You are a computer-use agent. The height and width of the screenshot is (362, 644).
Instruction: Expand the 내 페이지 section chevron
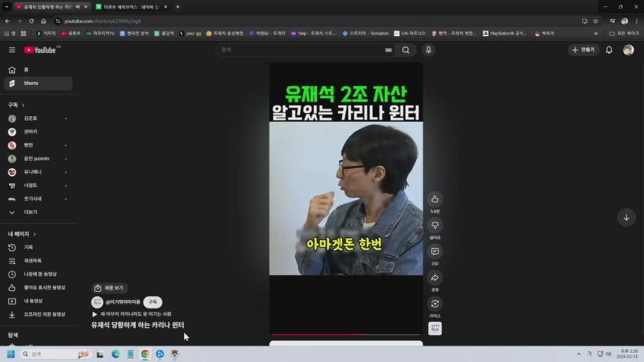click(35, 234)
